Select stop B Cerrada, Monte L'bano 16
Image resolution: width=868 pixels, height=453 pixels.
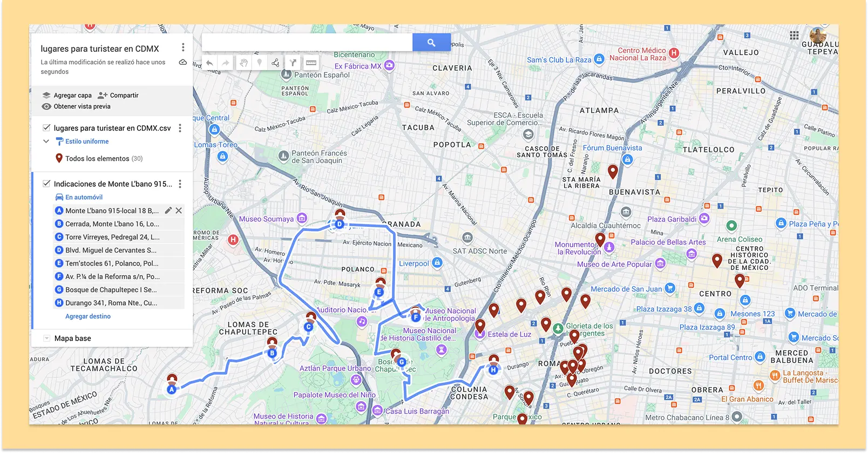pyautogui.click(x=119, y=224)
